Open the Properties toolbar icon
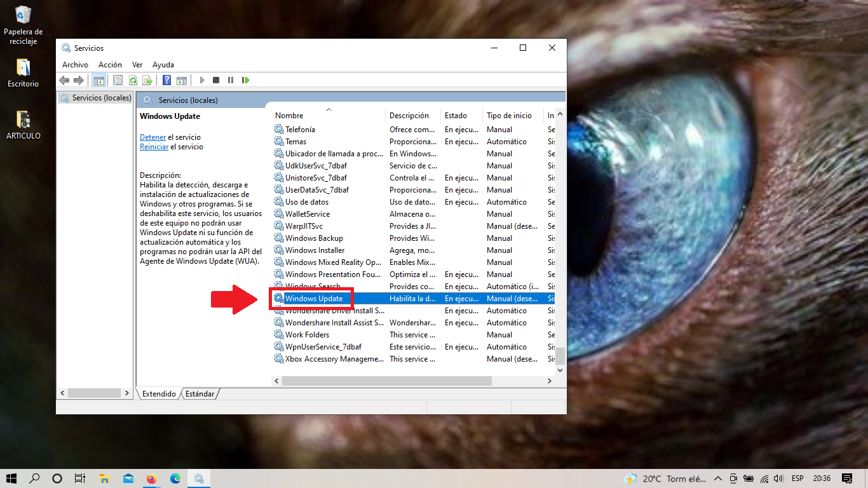This screenshot has height=488, width=868. coord(118,80)
